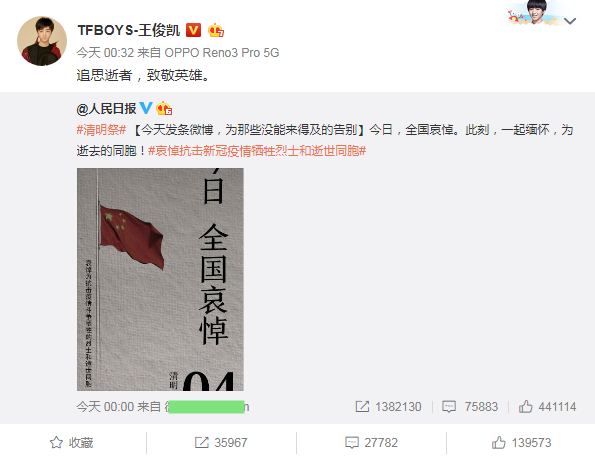Repost this post with 35967 forwards

[x=221, y=442]
